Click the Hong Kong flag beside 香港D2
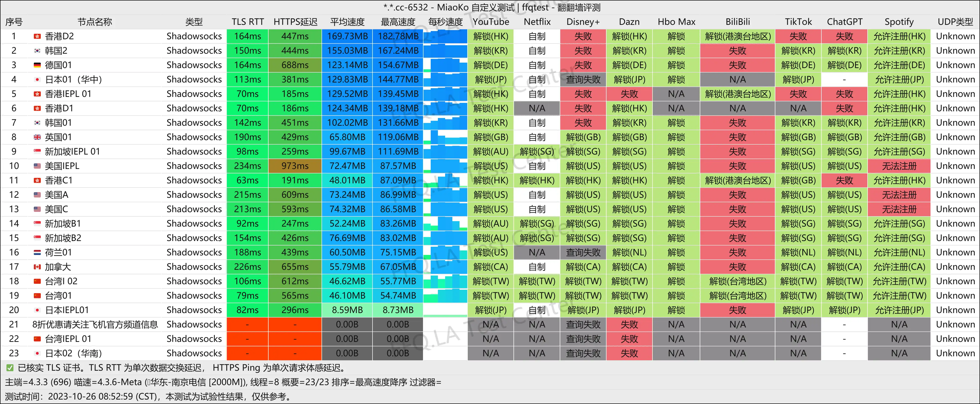Screen dimensions: 980x404 [x=37, y=37]
